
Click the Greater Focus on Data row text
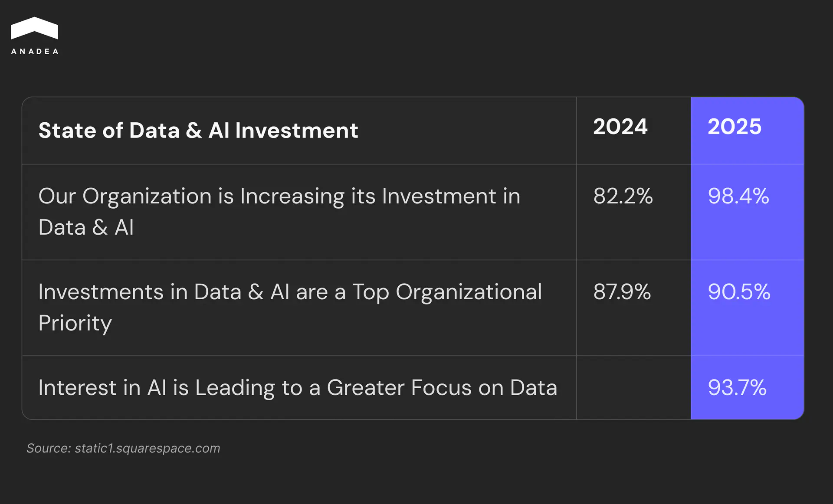[298, 388]
